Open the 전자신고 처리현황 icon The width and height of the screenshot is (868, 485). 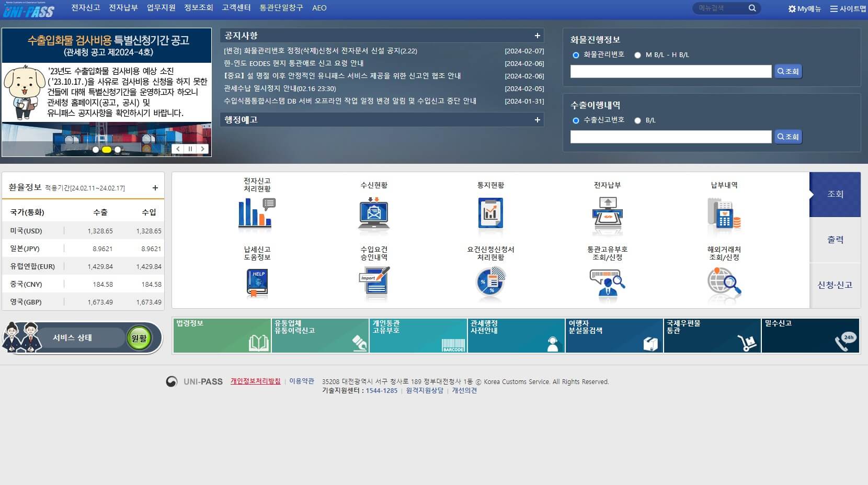pos(255,213)
